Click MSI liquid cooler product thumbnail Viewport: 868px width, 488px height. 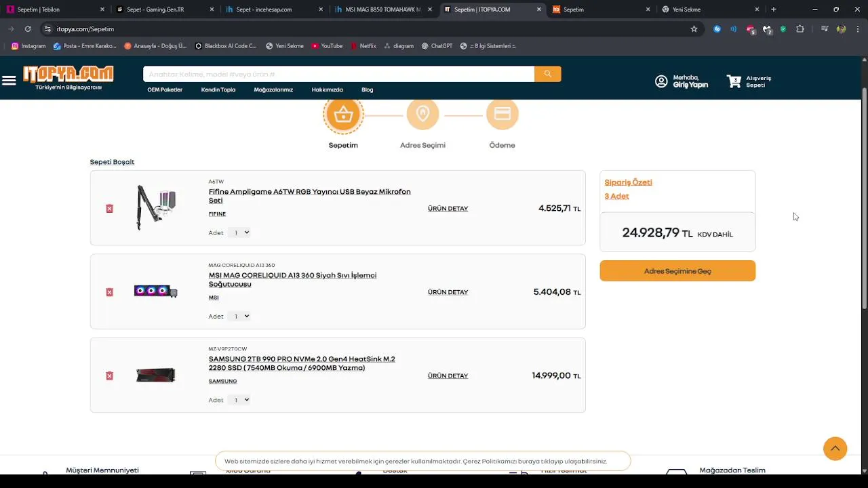click(x=155, y=291)
